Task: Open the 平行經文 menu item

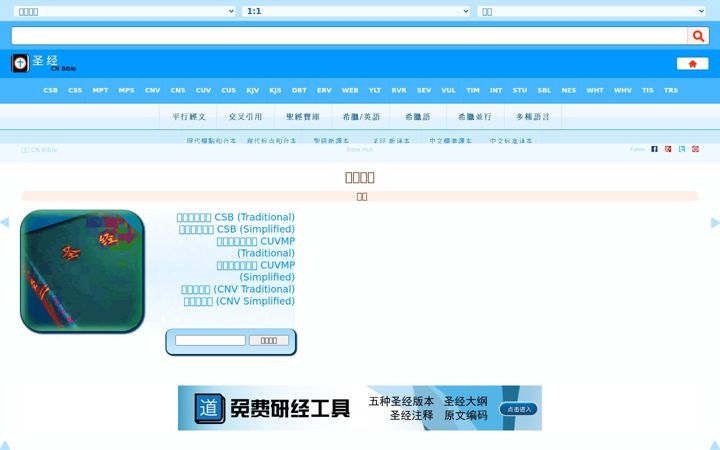Action: pyautogui.click(x=189, y=117)
